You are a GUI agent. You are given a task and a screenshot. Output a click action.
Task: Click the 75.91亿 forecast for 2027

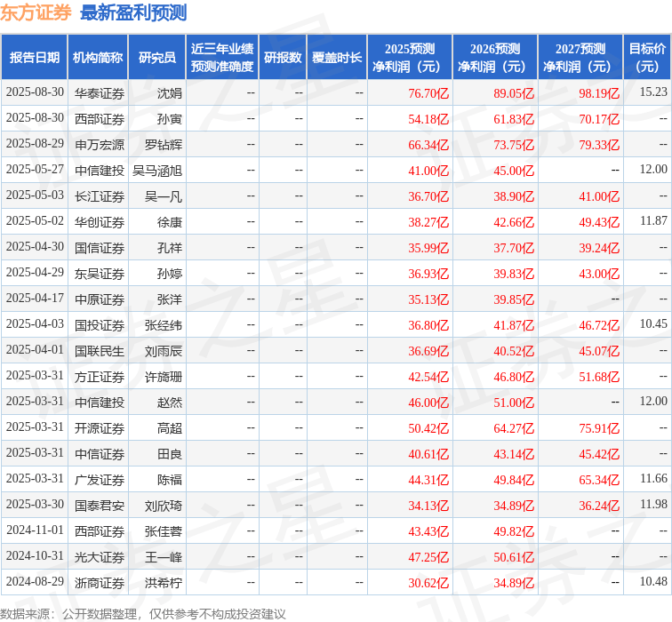[x=599, y=427]
